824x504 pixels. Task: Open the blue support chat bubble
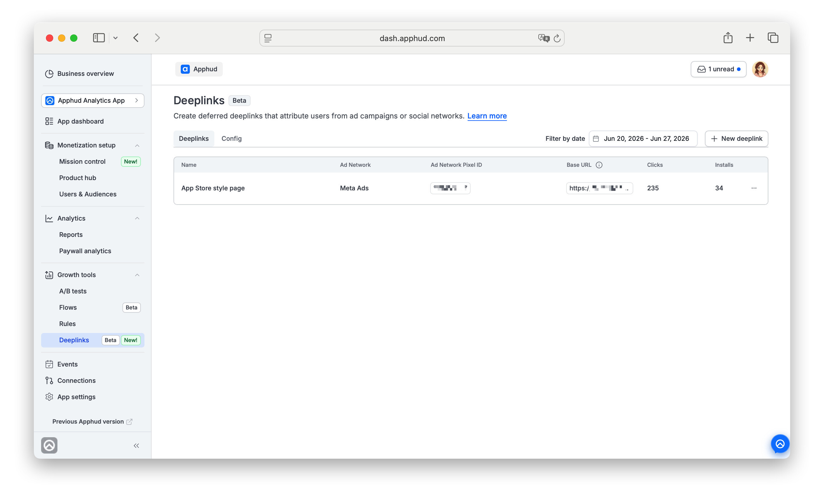click(780, 444)
